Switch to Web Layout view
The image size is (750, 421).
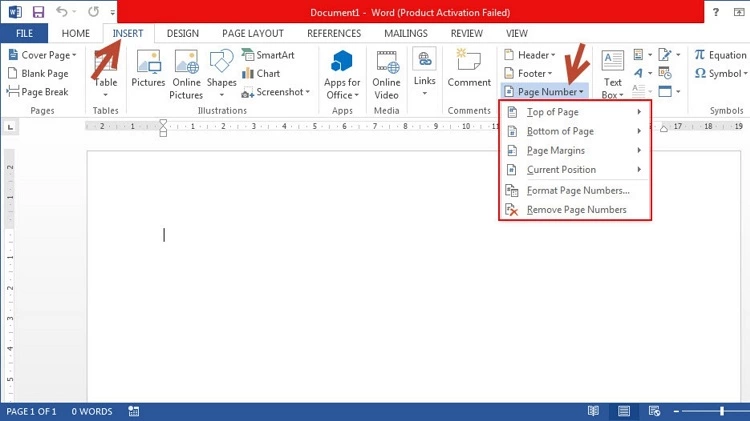click(x=654, y=411)
